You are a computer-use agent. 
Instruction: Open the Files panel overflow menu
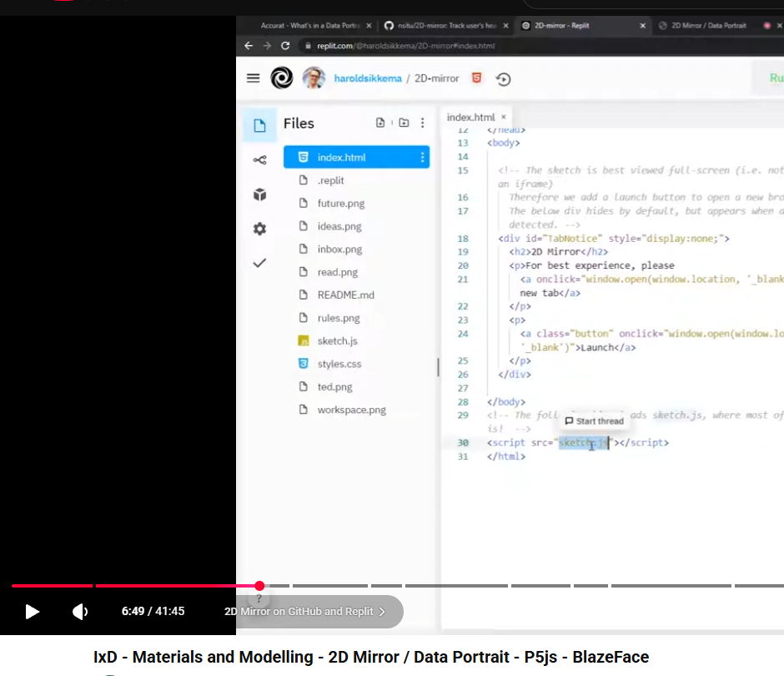coord(422,123)
